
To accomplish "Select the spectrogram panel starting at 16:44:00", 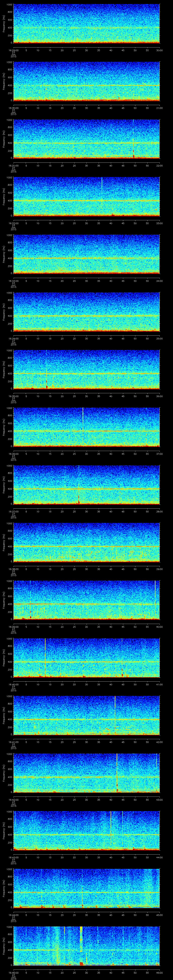I will 86,889.
